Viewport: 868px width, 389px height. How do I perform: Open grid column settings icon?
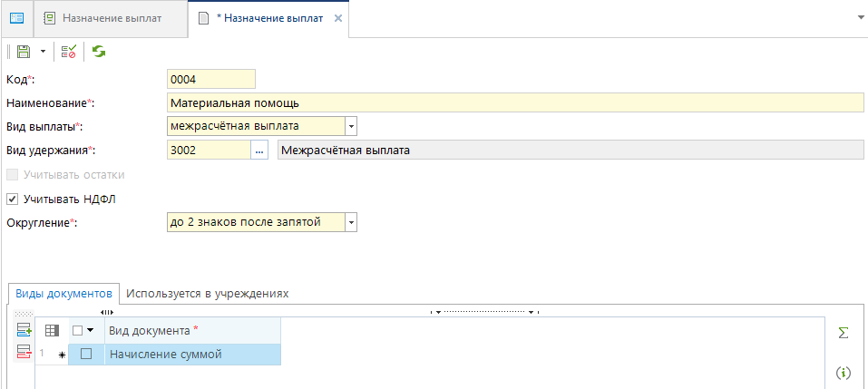[52, 331]
